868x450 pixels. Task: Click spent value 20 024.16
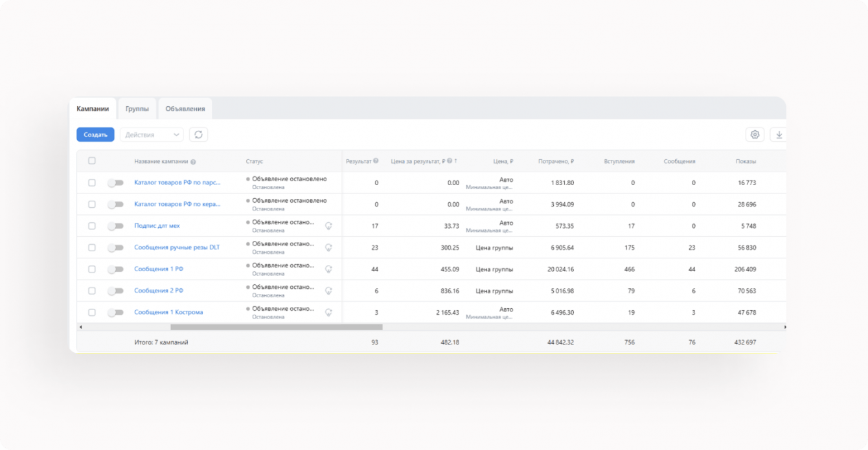tap(560, 269)
